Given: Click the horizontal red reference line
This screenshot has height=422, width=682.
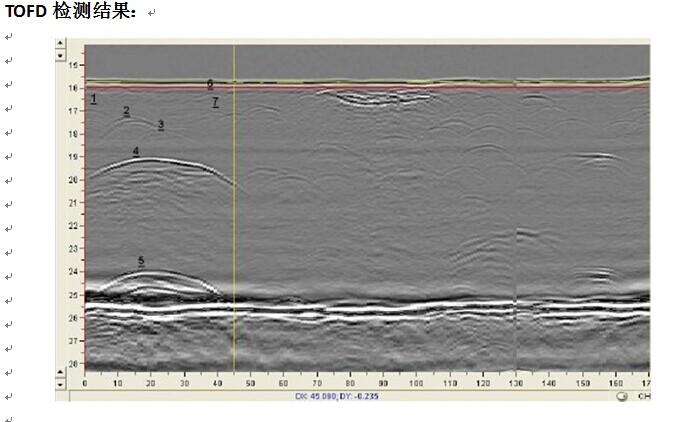Looking at the screenshot, I should tap(368, 88).
